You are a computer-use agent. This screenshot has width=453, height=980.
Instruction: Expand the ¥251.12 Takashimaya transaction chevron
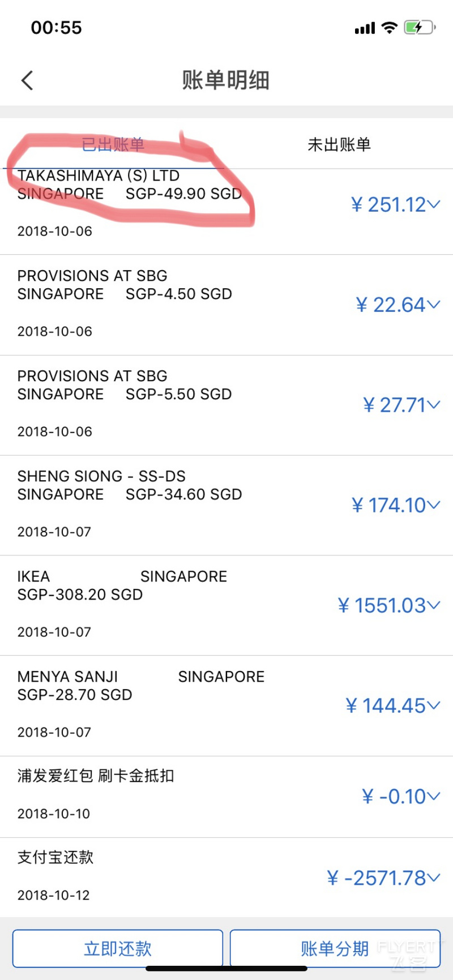(x=434, y=204)
